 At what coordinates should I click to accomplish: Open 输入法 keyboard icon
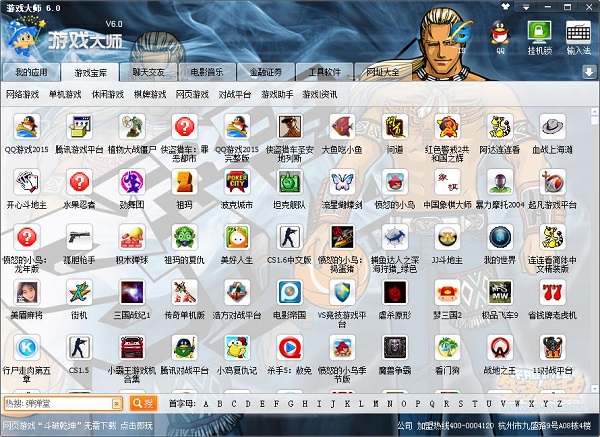point(578,37)
